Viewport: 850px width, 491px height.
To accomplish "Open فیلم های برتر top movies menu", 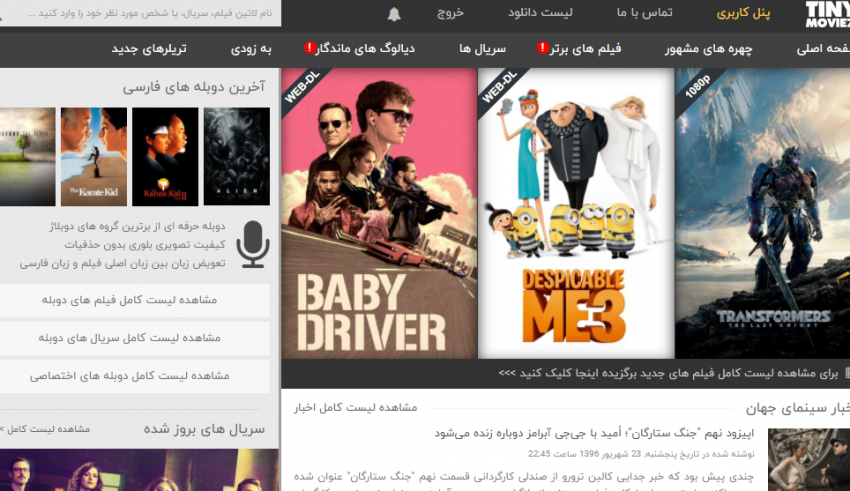I will (x=586, y=49).
